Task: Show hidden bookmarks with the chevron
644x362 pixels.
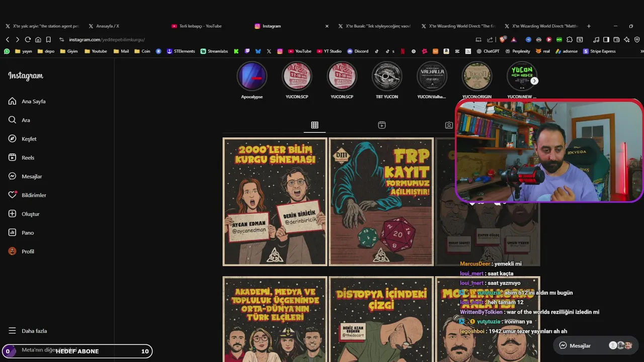Action: (641, 51)
